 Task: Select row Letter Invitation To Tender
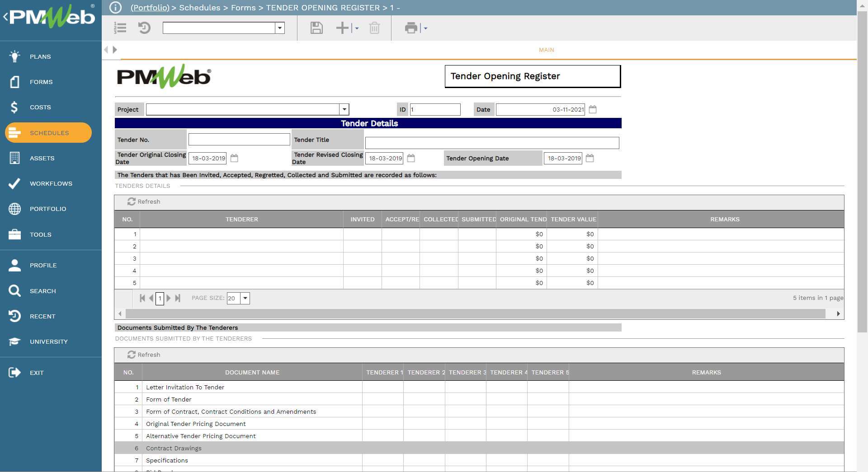479,387
